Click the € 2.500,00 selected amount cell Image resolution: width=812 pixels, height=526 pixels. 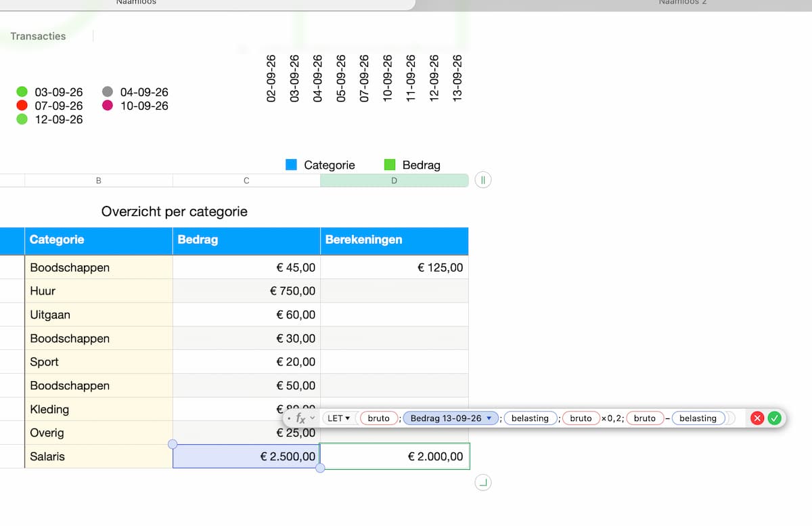[246, 457]
